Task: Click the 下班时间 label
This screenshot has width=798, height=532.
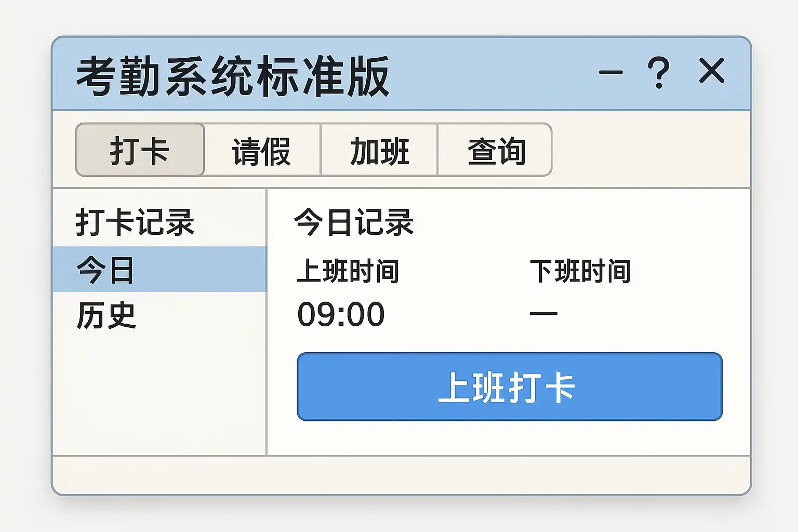Action: [580, 271]
